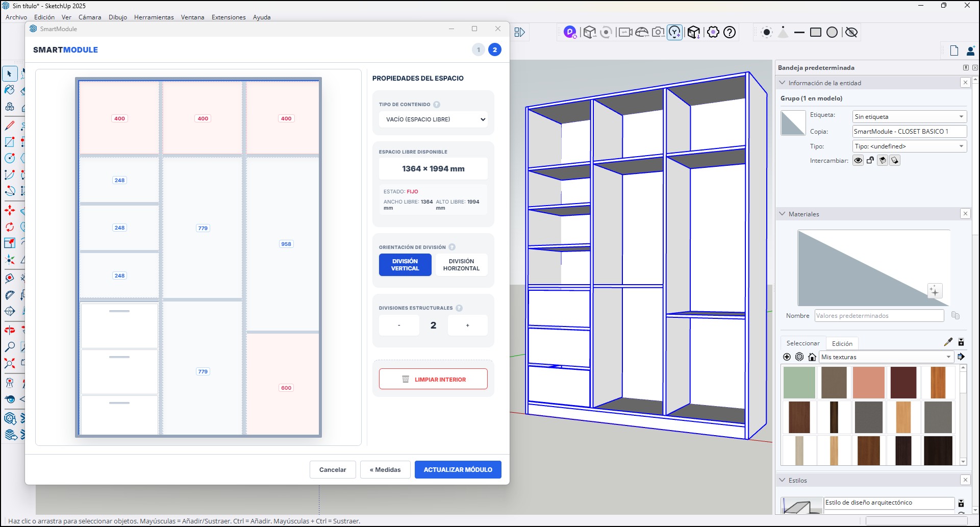Select the Scale tool
This screenshot has height=527, width=980.
10,243
